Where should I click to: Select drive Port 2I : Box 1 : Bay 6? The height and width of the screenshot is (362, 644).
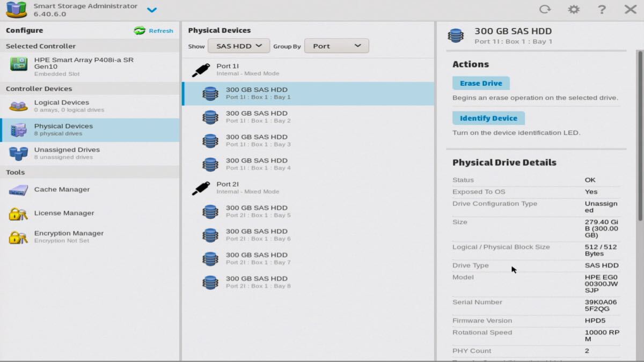tap(308, 235)
